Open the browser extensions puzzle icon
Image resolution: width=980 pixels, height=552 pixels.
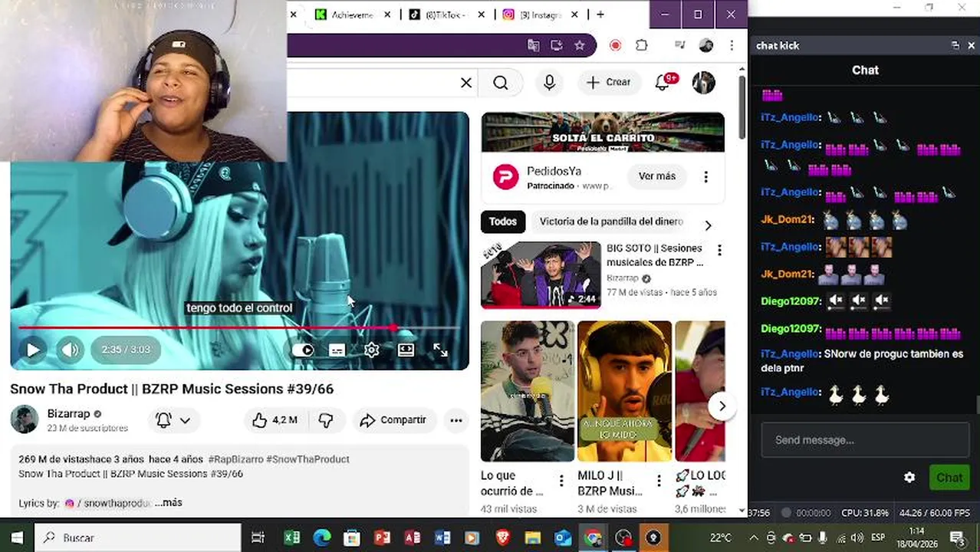(x=642, y=46)
